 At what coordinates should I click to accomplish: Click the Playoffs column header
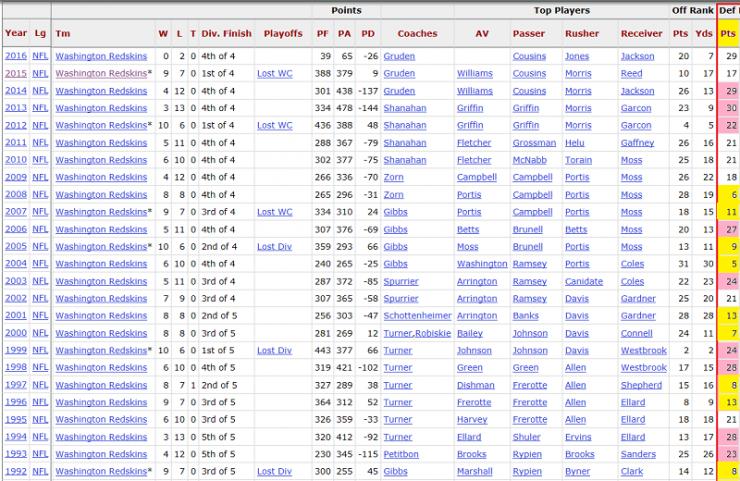(x=283, y=34)
